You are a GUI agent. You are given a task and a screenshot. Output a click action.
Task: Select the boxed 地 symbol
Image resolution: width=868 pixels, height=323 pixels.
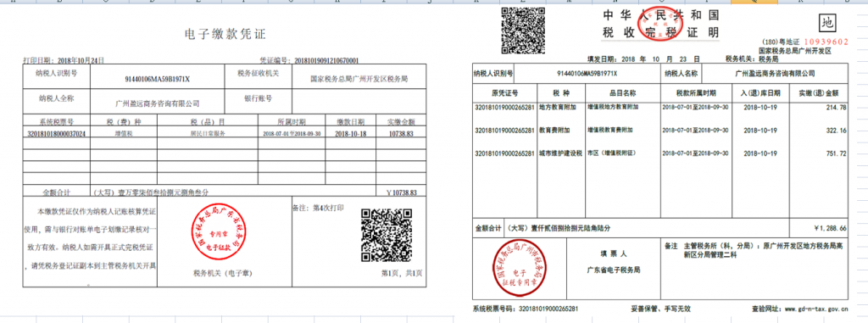pos(827,23)
